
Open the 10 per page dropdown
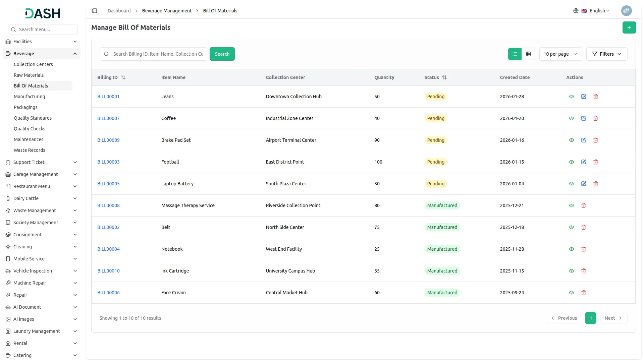pos(560,54)
